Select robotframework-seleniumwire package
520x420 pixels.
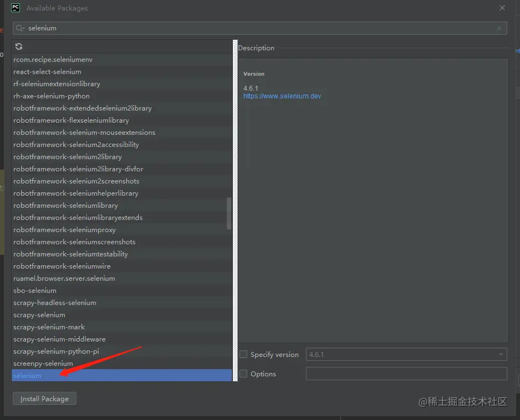122,266
